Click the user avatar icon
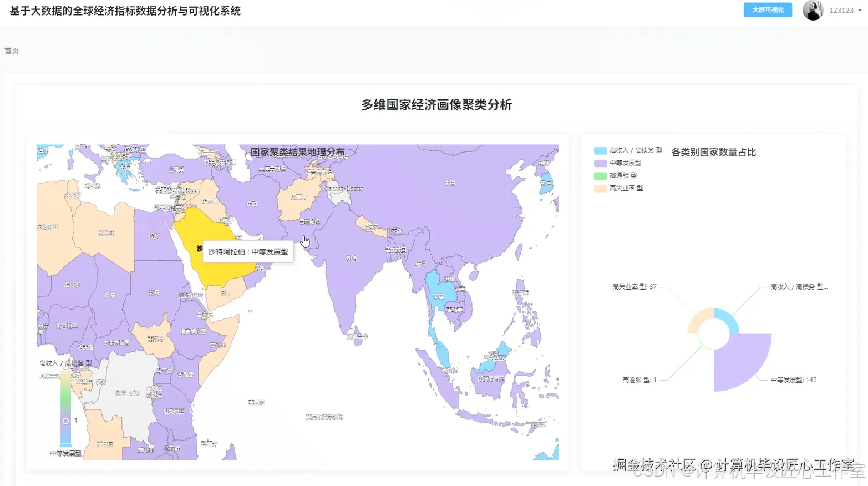Viewport: 868px width, 486px height. 813,10
